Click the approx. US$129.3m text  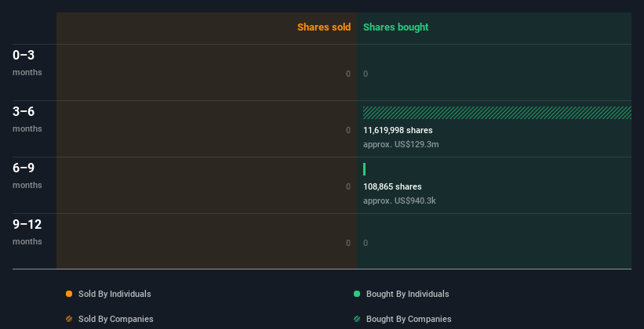tap(401, 144)
